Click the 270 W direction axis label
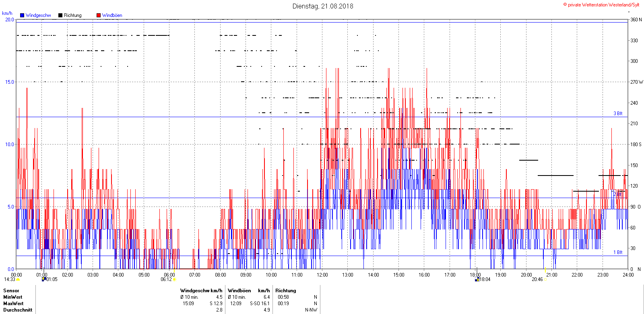This screenshot has width=644, height=314. point(637,82)
